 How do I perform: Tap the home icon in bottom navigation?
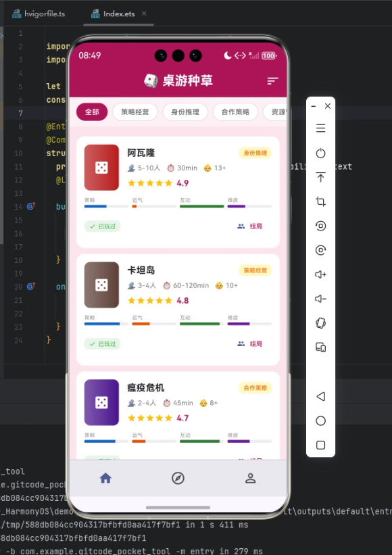tap(105, 479)
